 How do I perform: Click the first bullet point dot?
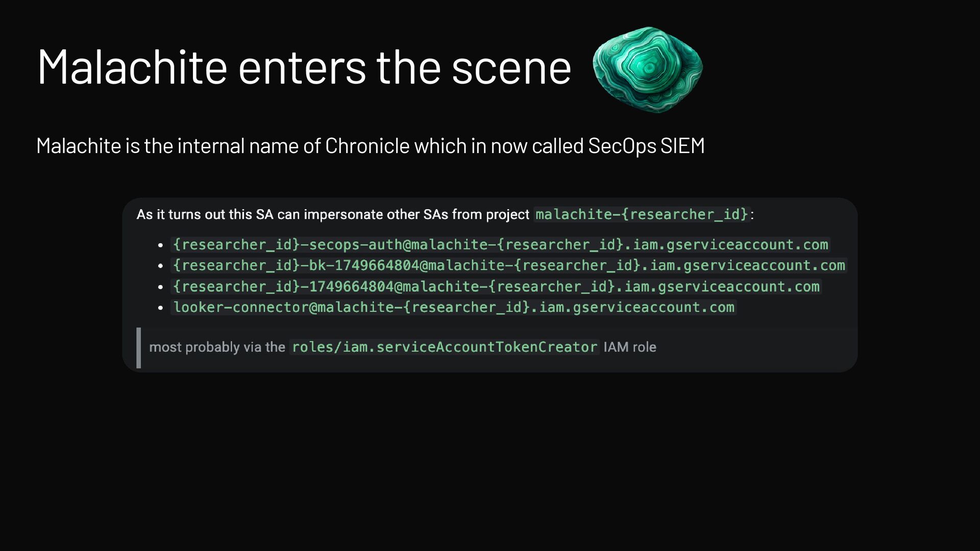tap(160, 245)
